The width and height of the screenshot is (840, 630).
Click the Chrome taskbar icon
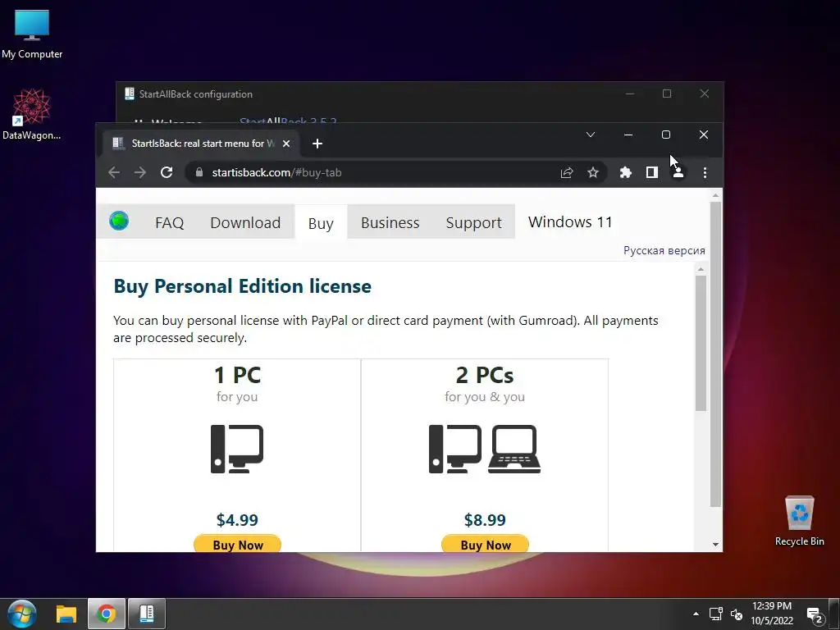click(106, 614)
